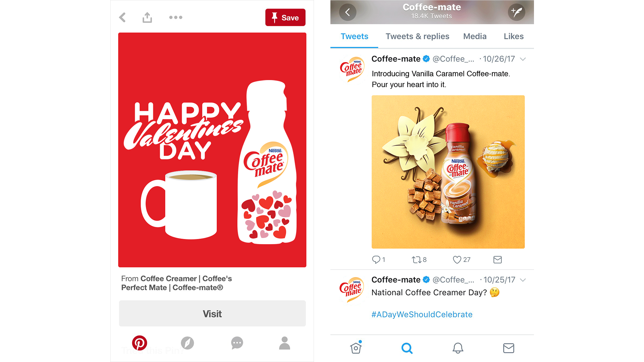
Task: Open the Pinterest profile person icon
Action: click(285, 343)
